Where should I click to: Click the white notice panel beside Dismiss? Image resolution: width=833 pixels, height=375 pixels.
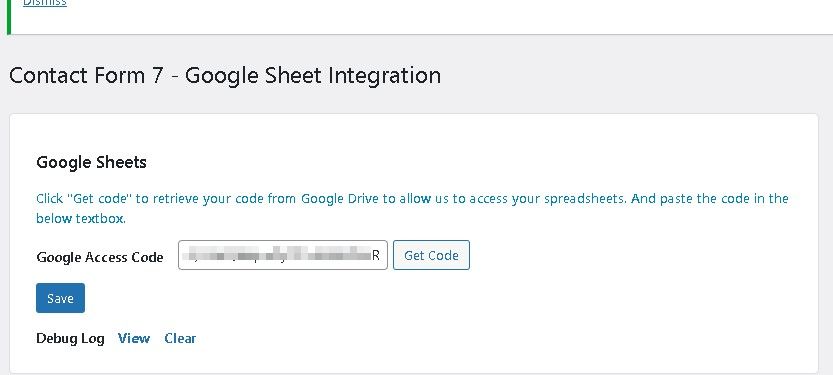click(x=425, y=16)
